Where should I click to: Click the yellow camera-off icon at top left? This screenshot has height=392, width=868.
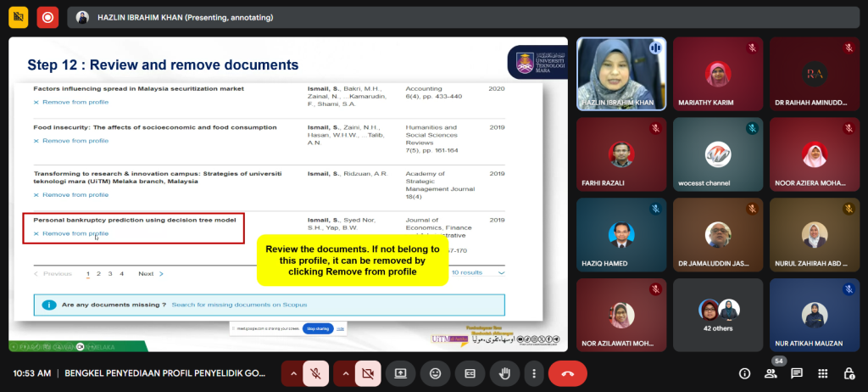[x=18, y=16]
